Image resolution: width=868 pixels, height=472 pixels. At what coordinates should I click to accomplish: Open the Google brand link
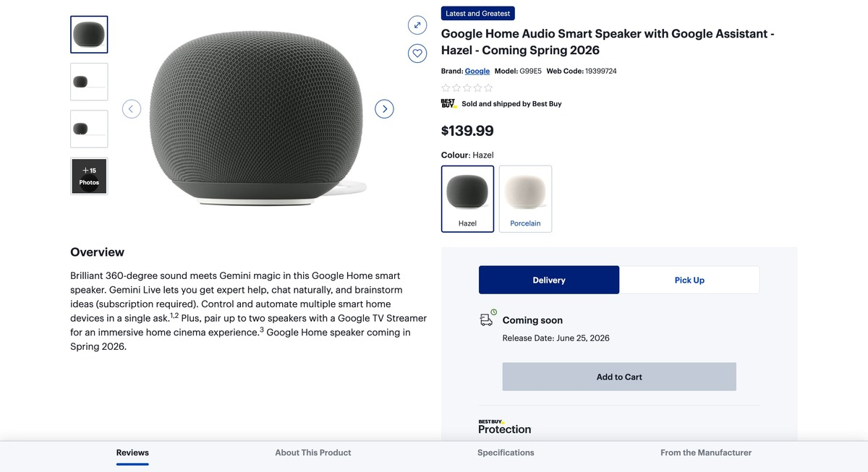pyautogui.click(x=477, y=71)
